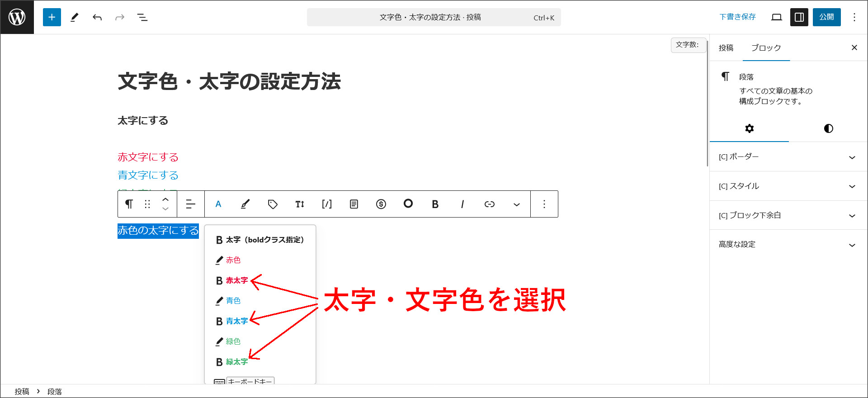Open the command palette title bar field

point(434,17)
